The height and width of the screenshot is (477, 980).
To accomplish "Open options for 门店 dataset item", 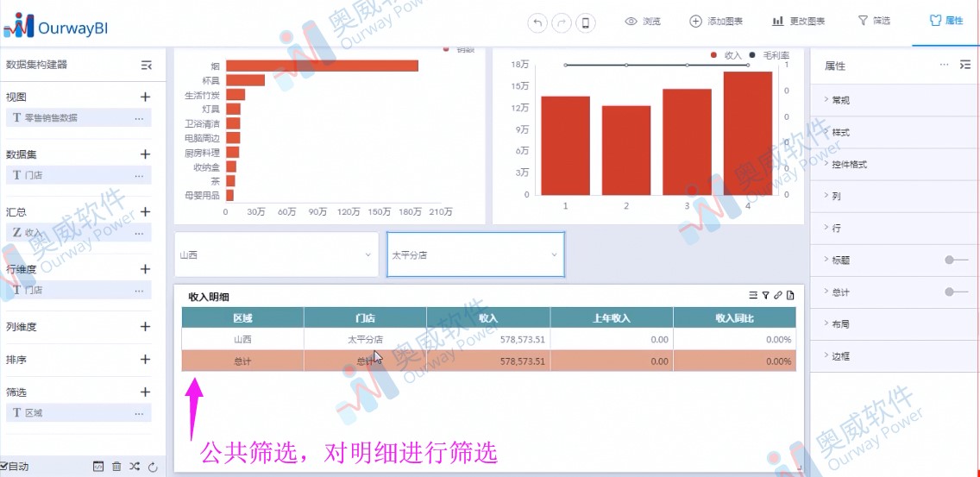I will 139,175.
